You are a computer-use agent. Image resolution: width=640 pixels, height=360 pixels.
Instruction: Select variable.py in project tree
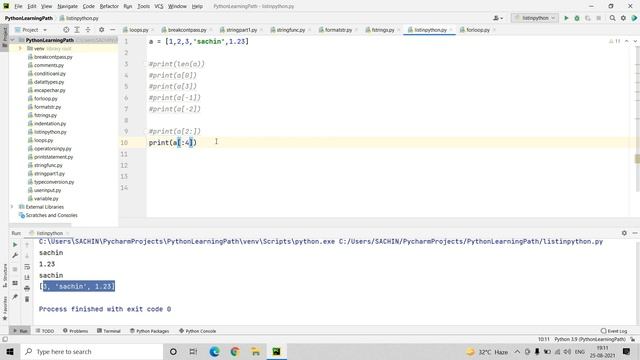click(46, 199)
